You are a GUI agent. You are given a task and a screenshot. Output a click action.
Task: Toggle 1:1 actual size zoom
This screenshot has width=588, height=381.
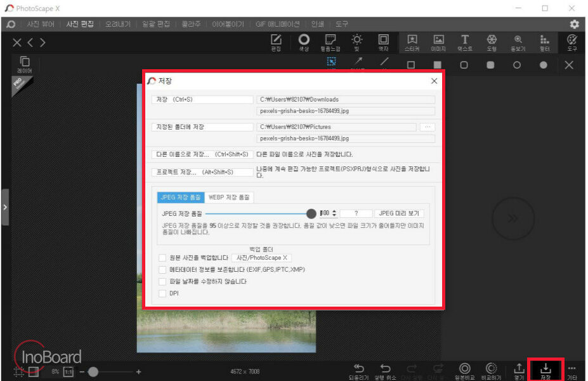[69, 371]
